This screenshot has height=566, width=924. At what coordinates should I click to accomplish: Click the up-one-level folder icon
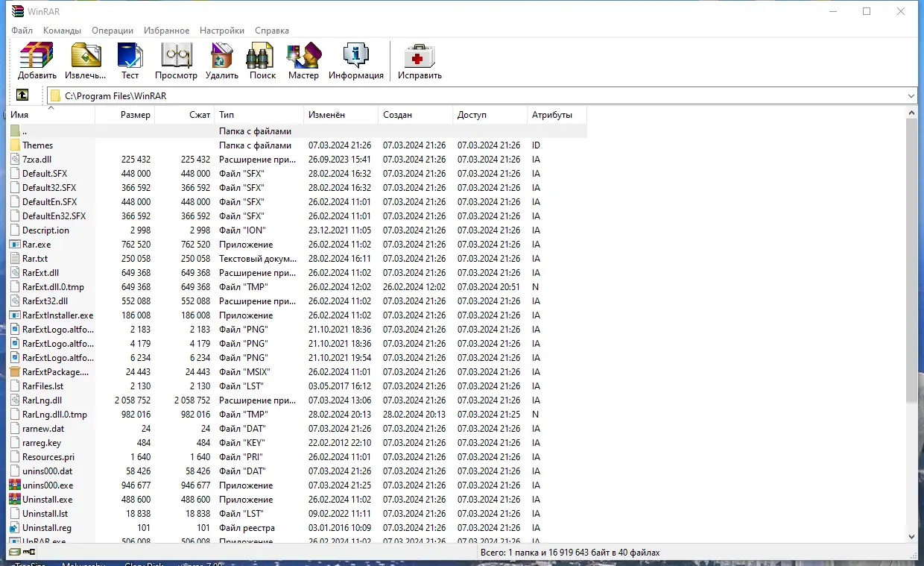[22, 95]
